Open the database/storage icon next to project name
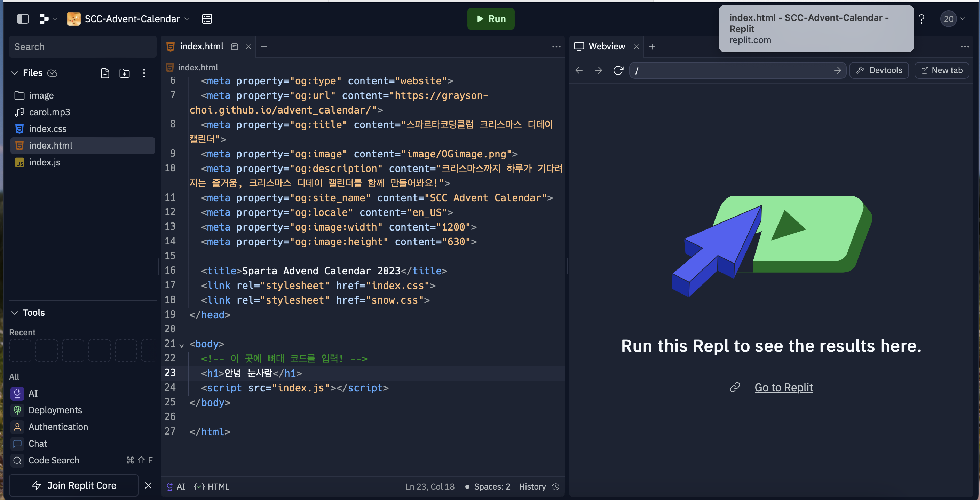Screen dimensions: 980x500 [207, 19]
